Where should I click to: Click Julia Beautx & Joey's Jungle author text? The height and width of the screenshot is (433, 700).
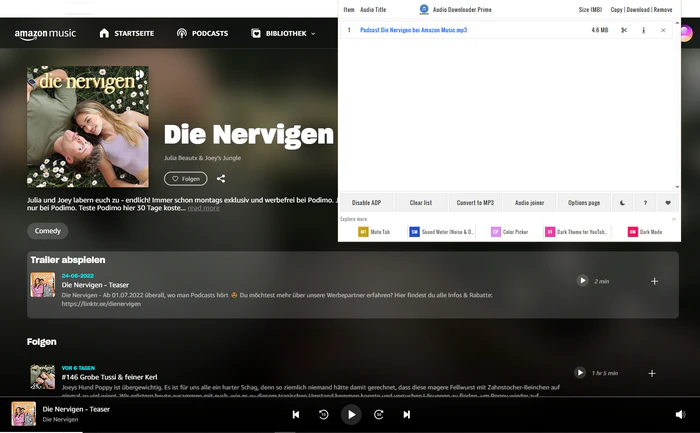[202, 158]
